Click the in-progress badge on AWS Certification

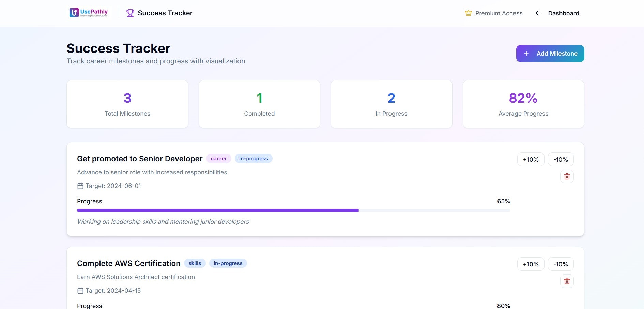point(228,263)
